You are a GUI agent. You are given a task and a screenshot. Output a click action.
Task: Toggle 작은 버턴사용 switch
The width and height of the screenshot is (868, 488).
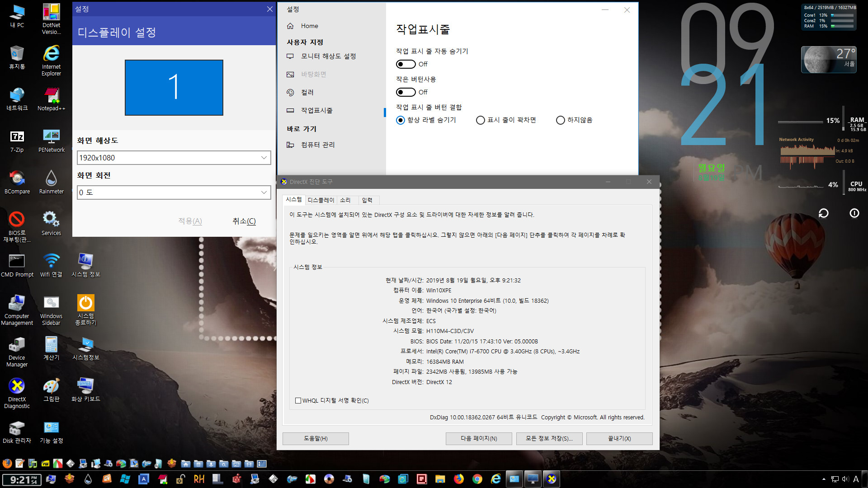point(406,92)
